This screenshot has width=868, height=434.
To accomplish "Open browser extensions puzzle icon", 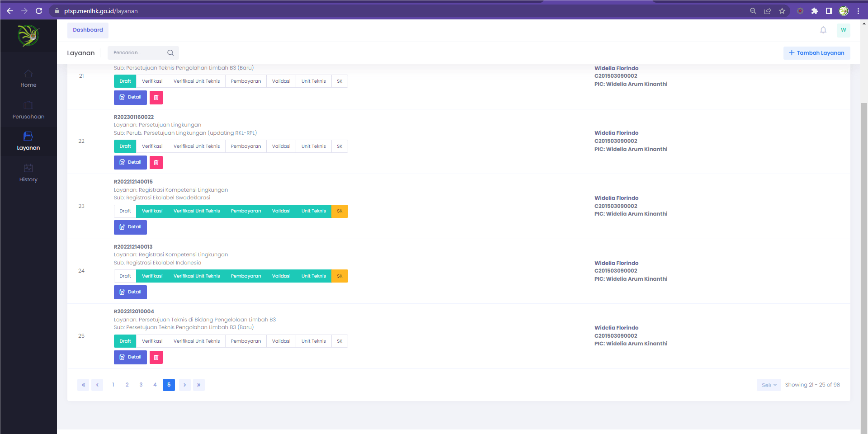I will point(815,11).
